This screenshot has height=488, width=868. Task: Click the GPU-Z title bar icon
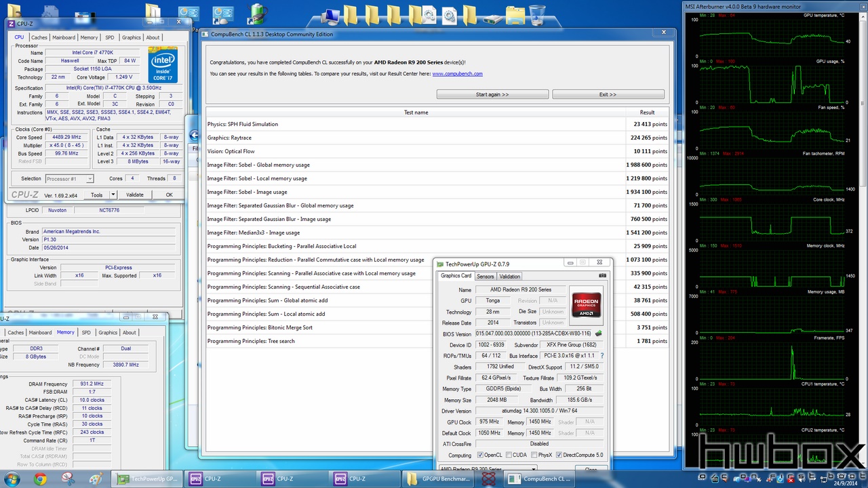(440, 264)
